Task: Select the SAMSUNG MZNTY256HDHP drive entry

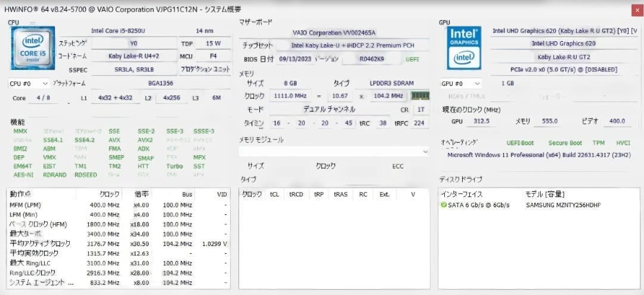Action: point(563,205)
